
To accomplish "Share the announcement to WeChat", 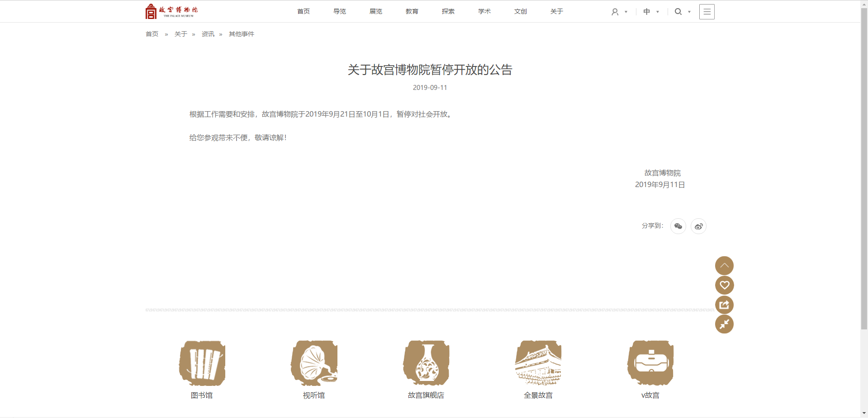I will point(678,226).
